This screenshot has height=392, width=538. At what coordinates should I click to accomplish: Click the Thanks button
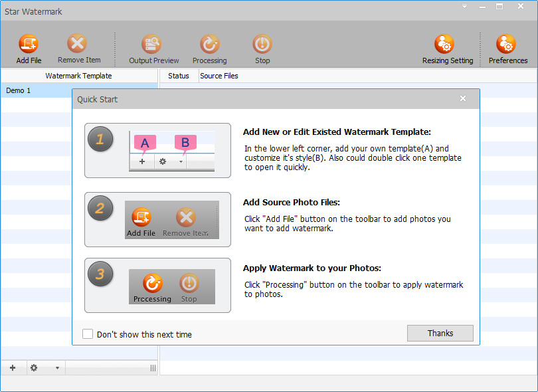440,334
